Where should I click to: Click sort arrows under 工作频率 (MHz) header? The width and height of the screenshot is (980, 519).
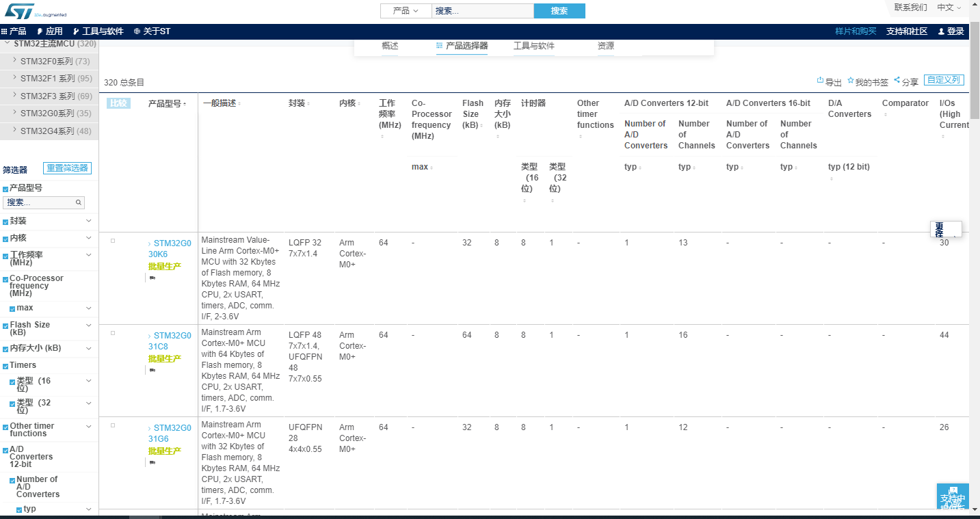coord(382,137)
